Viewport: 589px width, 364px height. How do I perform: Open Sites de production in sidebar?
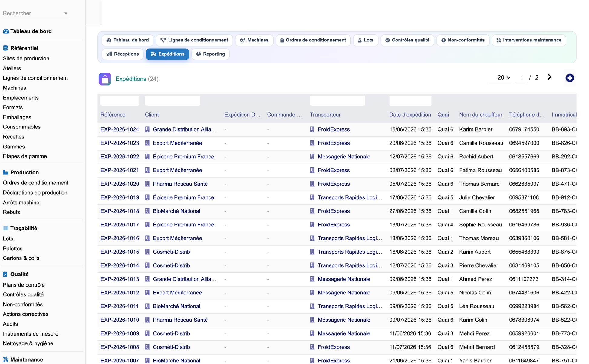26,58
